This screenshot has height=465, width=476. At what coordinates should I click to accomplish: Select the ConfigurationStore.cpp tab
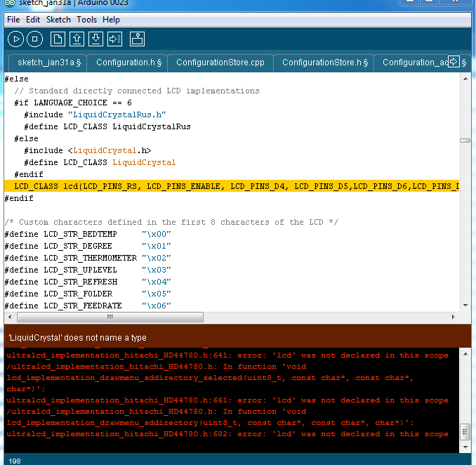[x=220, y=63]
